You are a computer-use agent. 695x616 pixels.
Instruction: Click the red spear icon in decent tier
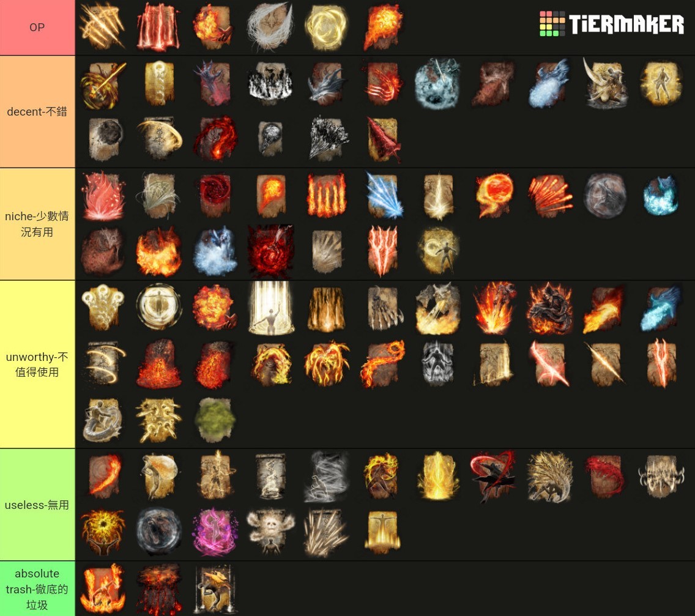(382, 139)
